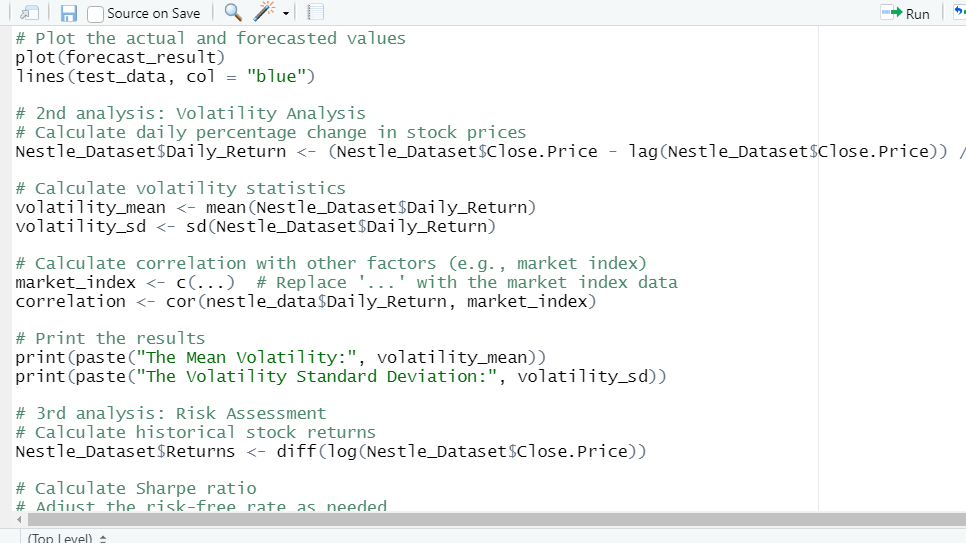The width and height of the screenshot is (966, 543).
Task: Click the volatility_mean <- mean(...) line
Action: click(276, 208)
